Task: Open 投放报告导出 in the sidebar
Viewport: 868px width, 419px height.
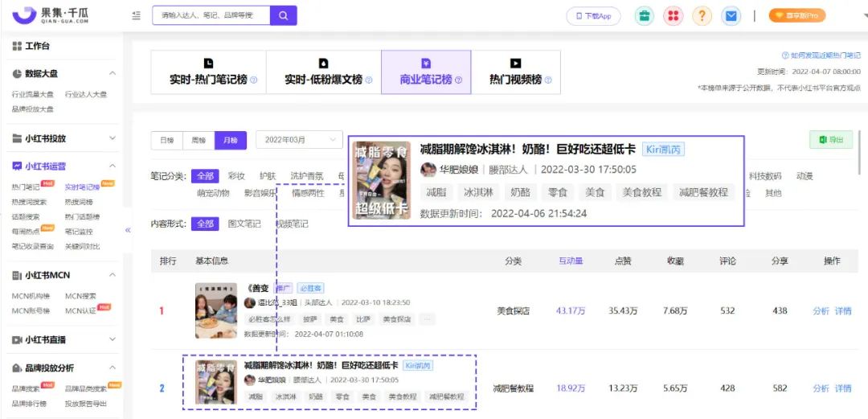Action: (x=85, y=404)
